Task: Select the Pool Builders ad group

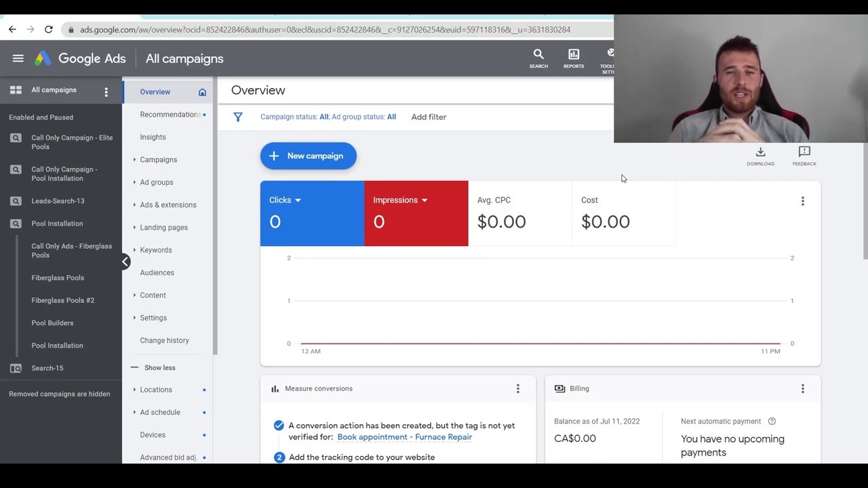Action: pyautogui.click(x=52, y=323)
